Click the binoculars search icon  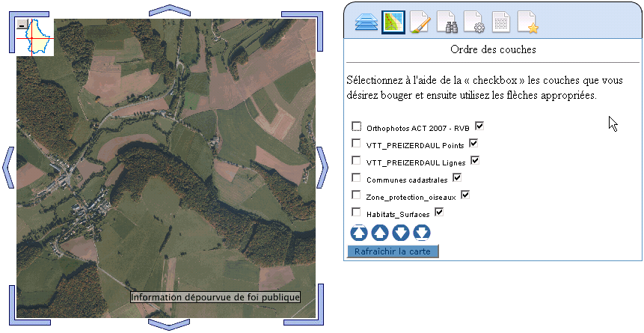(447, 22)
